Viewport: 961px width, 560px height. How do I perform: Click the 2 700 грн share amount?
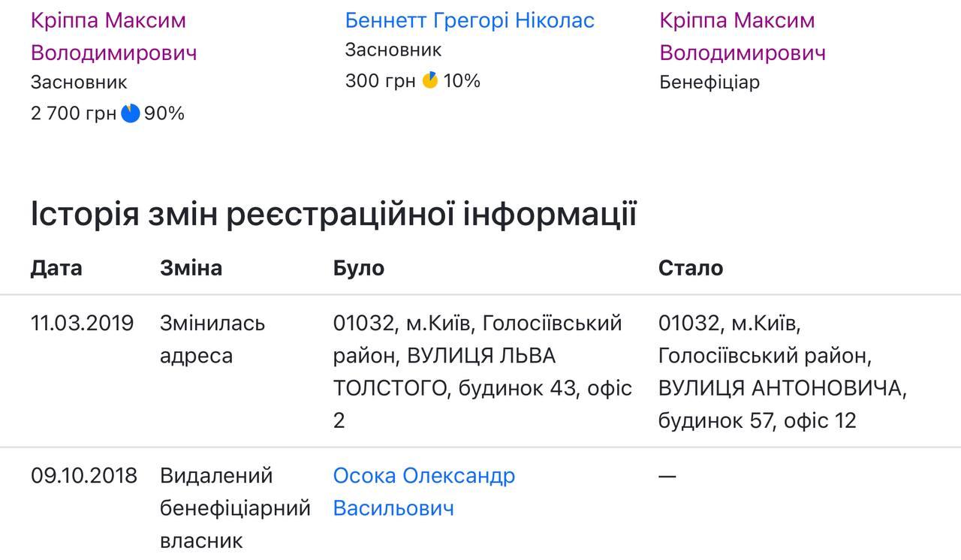74,113
